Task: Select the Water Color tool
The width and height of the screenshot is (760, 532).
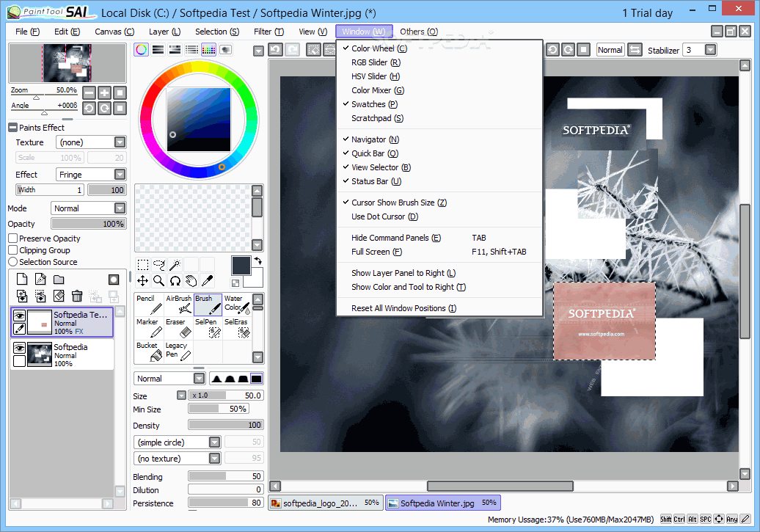Action: (237, 305)
